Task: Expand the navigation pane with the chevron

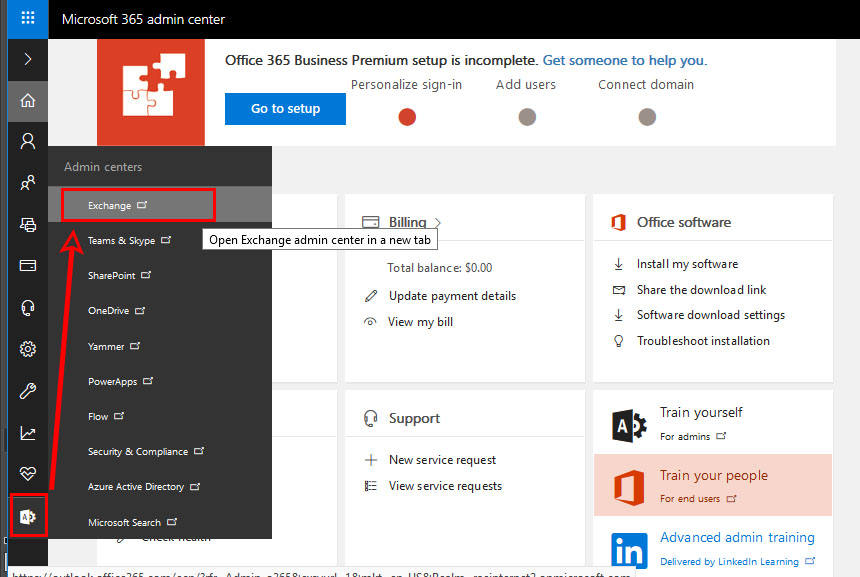Action: [27, 58]
